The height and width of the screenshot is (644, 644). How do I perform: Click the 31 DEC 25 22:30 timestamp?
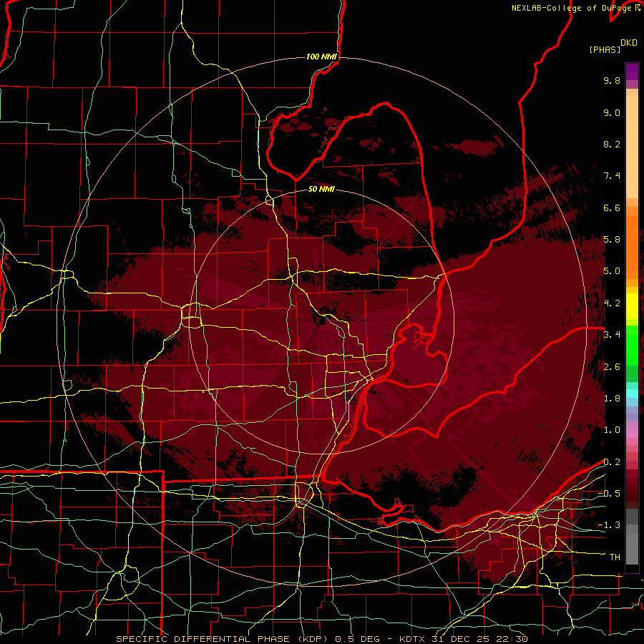[479, 639]
